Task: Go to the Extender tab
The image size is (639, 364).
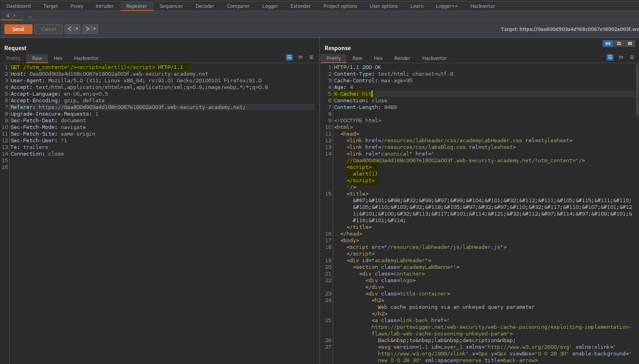Action: click(301, 6)
